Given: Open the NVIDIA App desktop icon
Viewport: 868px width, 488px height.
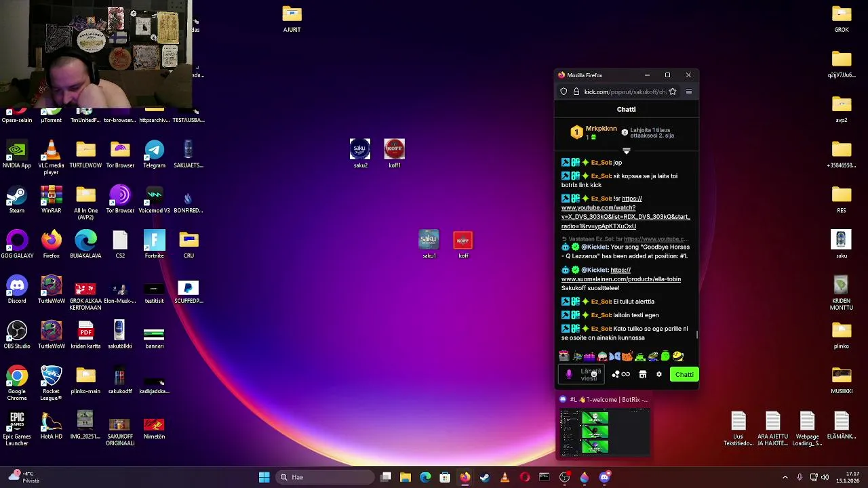Looking at the screenshot, I should [17, 154].
